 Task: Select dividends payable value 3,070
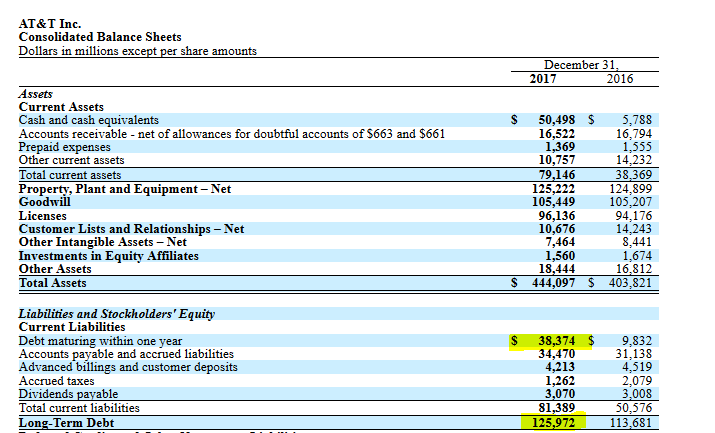click(560, 394)
